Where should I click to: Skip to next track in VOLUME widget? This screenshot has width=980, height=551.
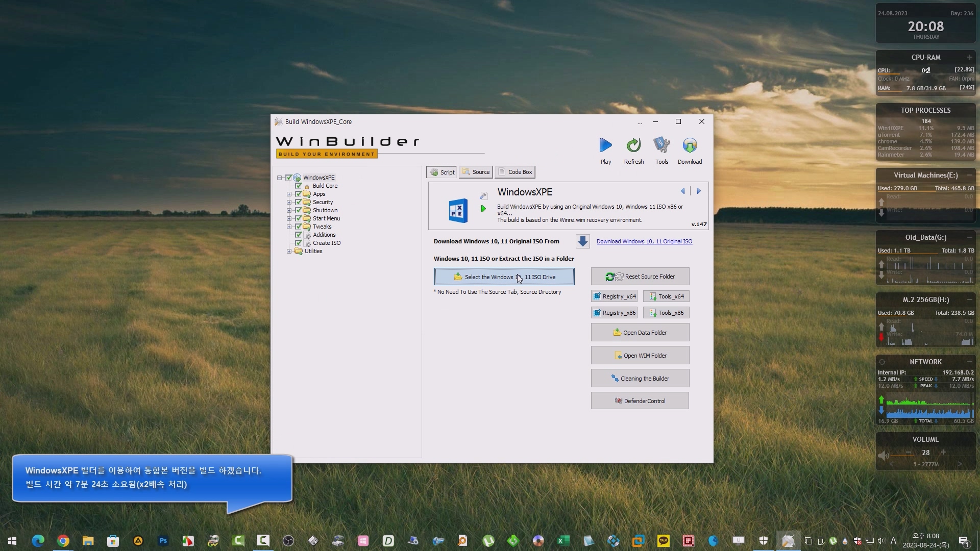[x=960, y=464]
